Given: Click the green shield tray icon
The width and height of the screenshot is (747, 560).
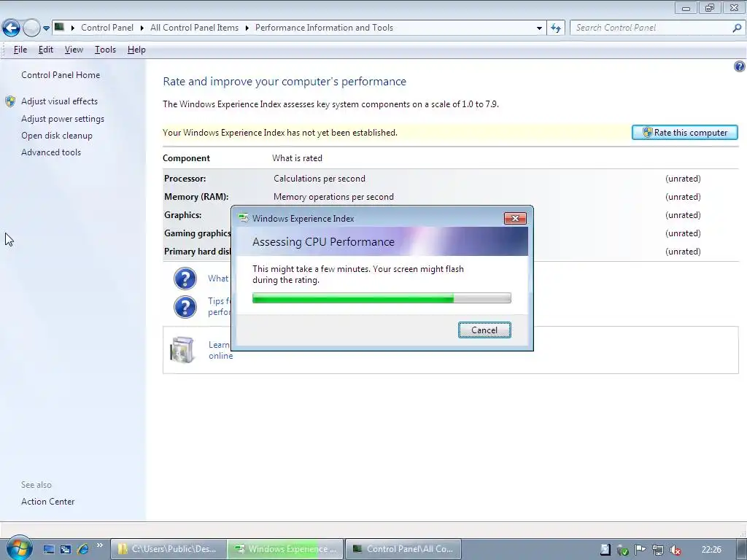Looking at the screenshot, I should click(x=622, y=550).
